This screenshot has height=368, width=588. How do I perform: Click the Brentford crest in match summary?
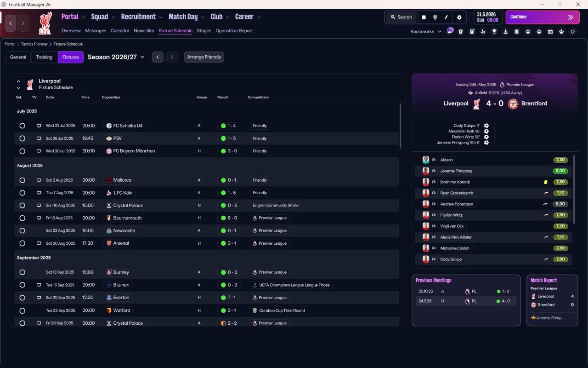513,104
